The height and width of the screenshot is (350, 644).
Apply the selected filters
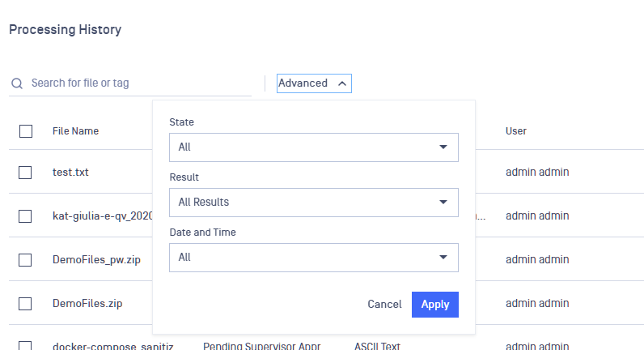pos(435,305)
